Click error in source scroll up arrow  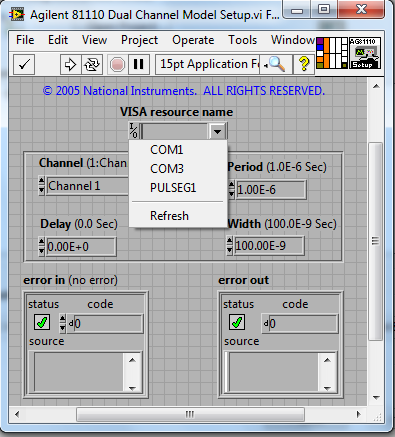(x=132, y=360)
